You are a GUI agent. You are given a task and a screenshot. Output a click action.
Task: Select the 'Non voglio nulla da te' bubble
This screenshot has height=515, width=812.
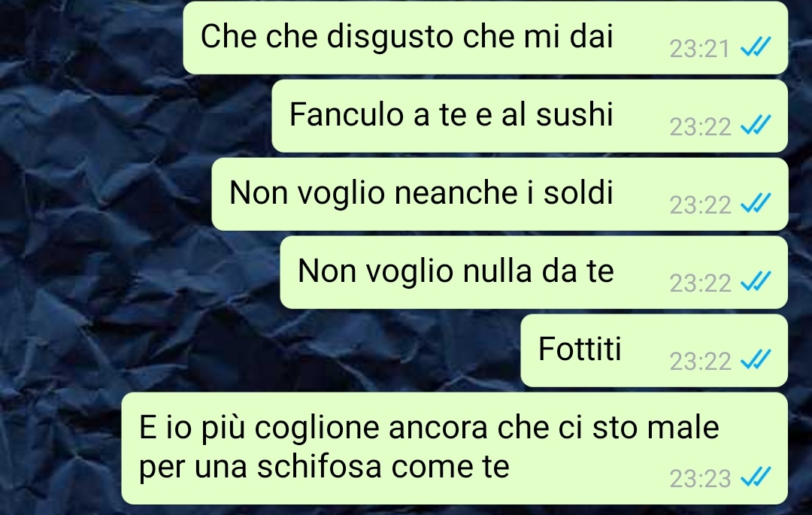[534, 272]
